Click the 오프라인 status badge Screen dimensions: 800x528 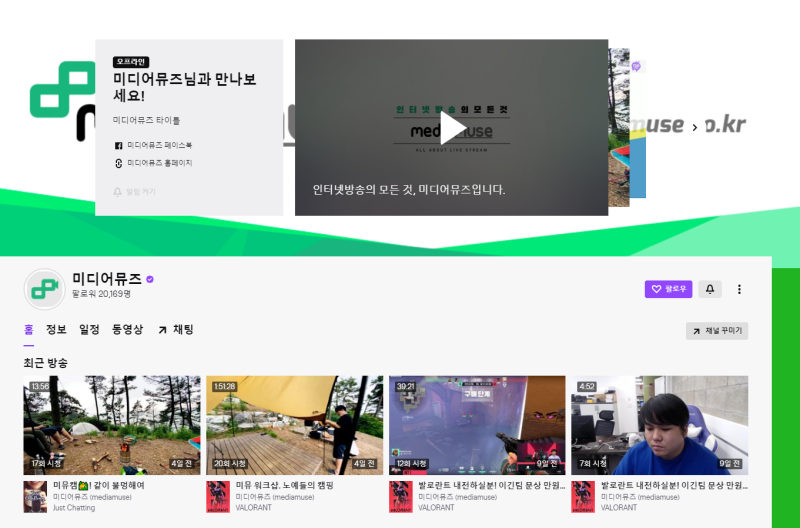131,62
